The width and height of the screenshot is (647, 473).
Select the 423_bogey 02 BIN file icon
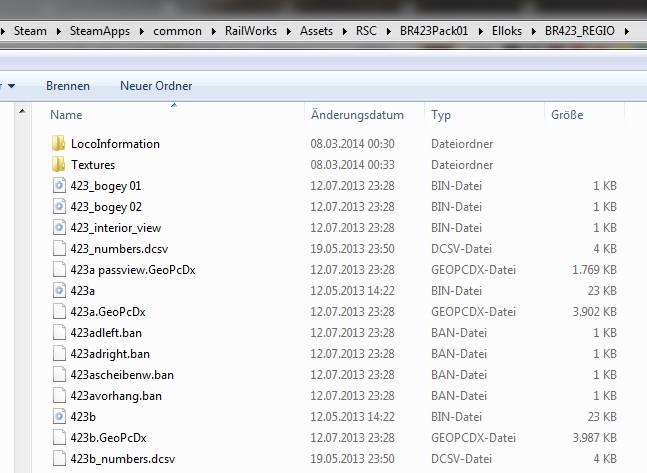coord(59,207)
